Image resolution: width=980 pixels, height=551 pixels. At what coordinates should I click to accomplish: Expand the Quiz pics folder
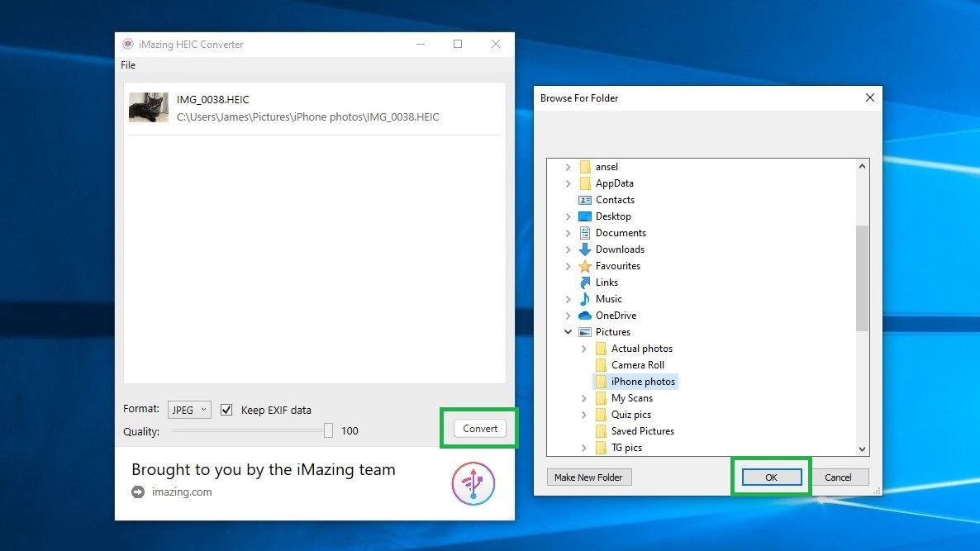click(584, 414)
